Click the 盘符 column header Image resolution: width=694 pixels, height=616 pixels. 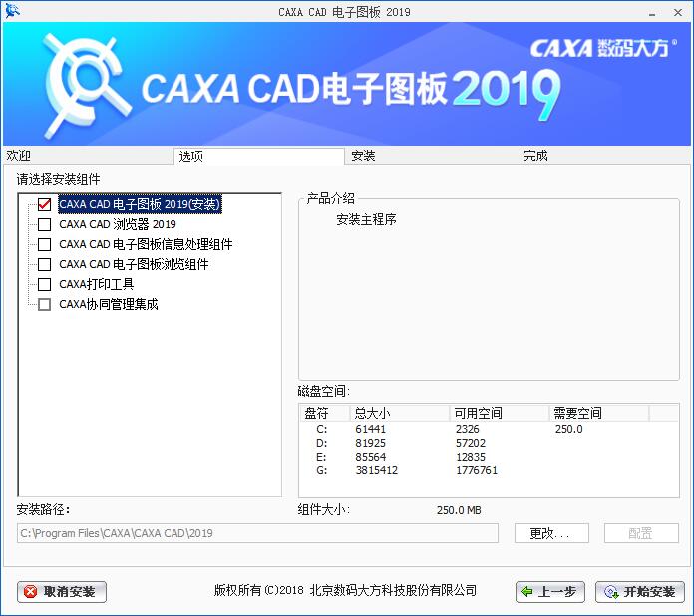325,413
